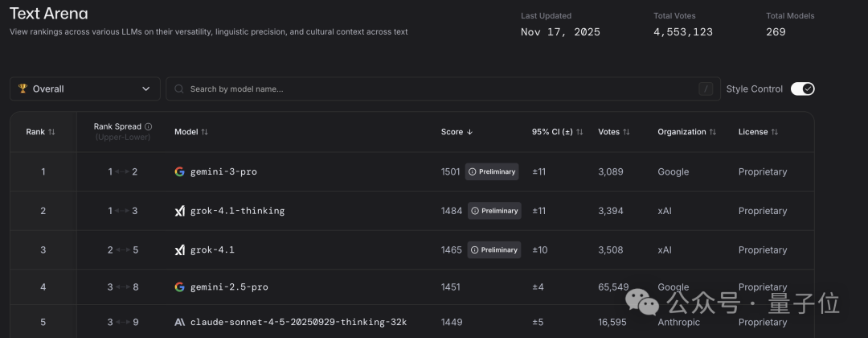Click the magnifying glass search icon

[x=179, y=89]
